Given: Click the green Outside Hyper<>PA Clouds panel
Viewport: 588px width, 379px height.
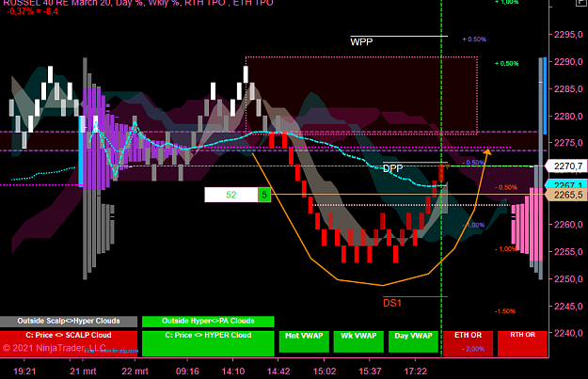Looking at the screenshot, I should [x=208, y=322].
